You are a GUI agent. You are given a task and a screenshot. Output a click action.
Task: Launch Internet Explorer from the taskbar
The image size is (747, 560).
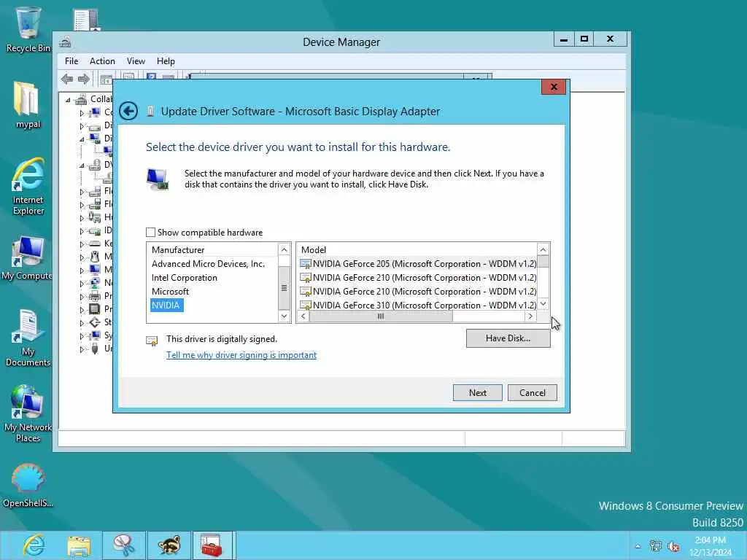pos(34,545)
